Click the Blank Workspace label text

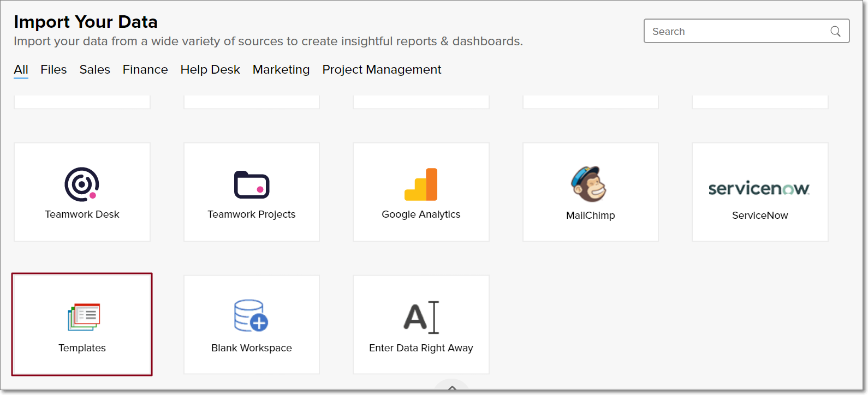tap(252, 348)
